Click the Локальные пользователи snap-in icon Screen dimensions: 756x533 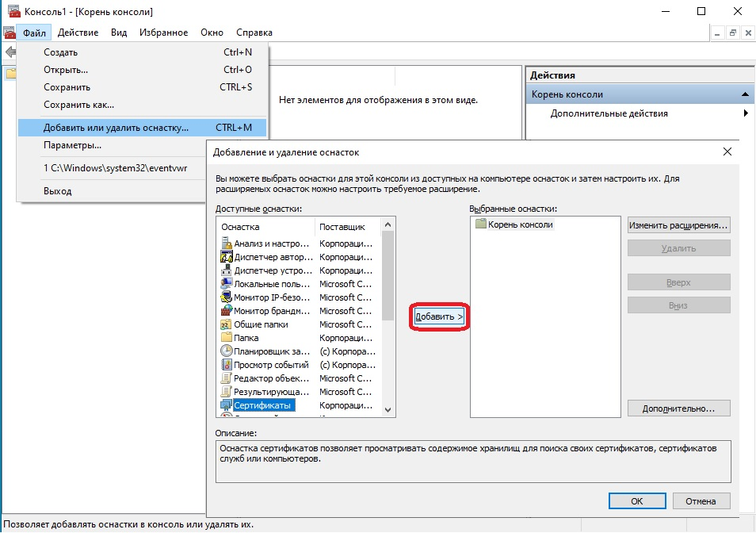(227, 284)
